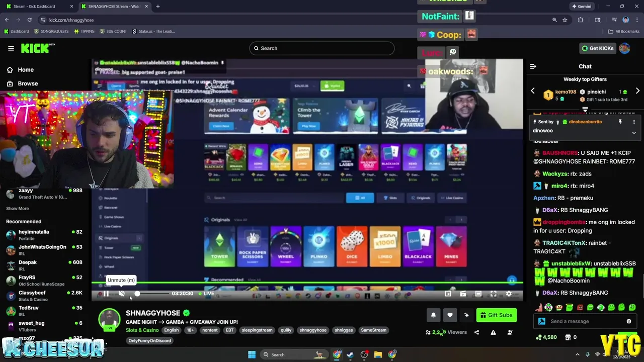Viewport: 644px width, 362px height.
Task: Click the notification bell for SHNAGGYHOSE
Action: coord(433,315)
